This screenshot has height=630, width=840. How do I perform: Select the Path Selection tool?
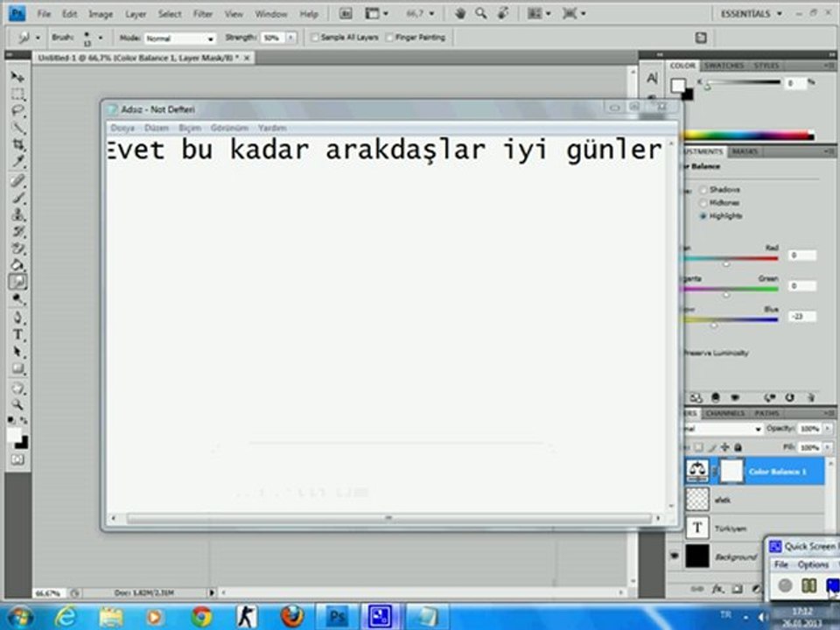(17, 352)
